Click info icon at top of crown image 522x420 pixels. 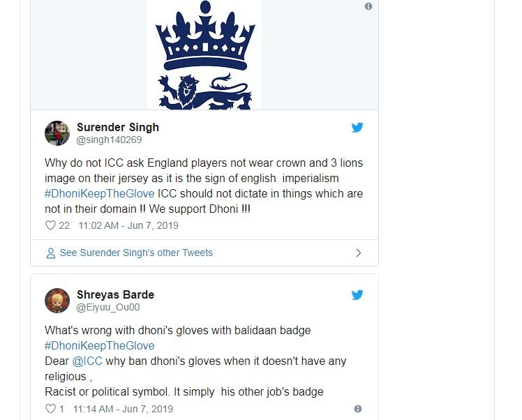click(x=368, y=6)
